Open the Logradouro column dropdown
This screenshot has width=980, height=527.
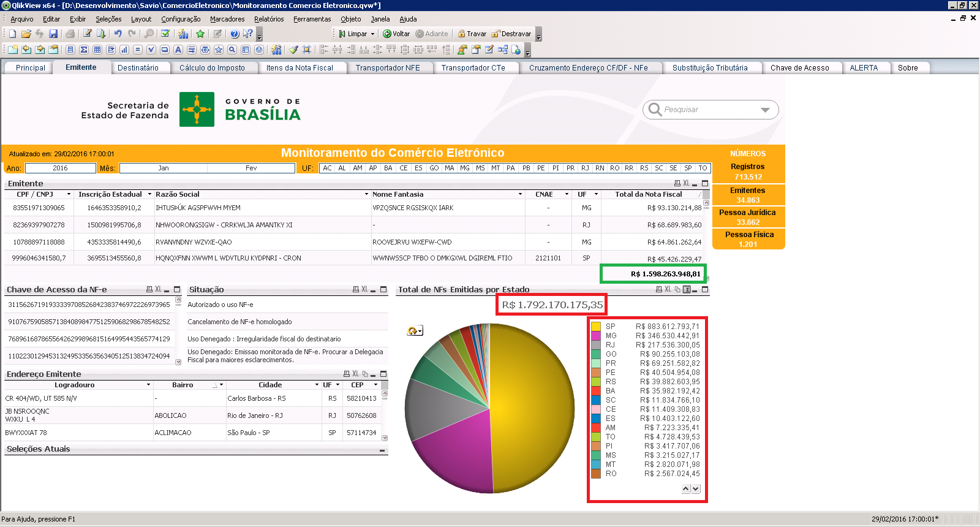[148, 385]
